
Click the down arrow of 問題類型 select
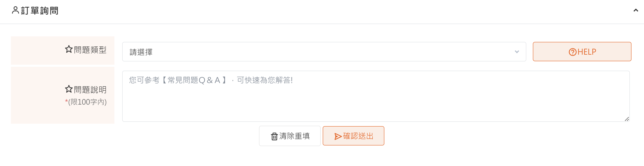point(517,52)
